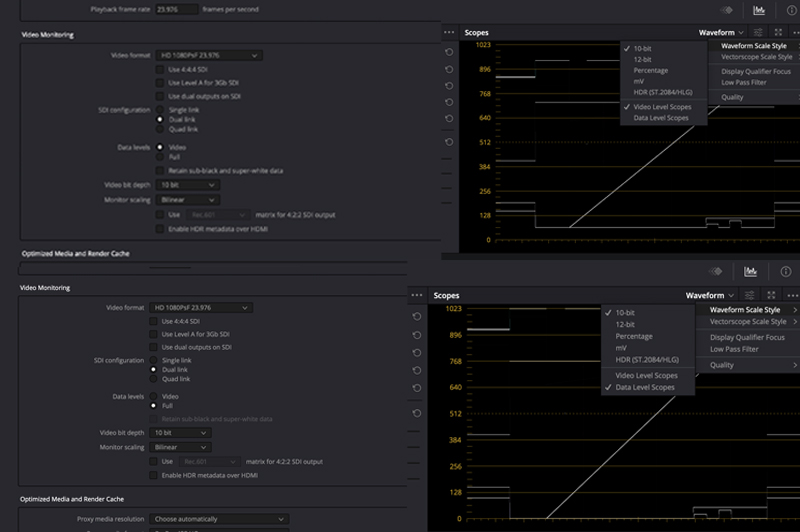Screen dimensions: 800x532
Task: Open Monitor scaling dropdown in lower panel
Action: [x=180, y=447]
